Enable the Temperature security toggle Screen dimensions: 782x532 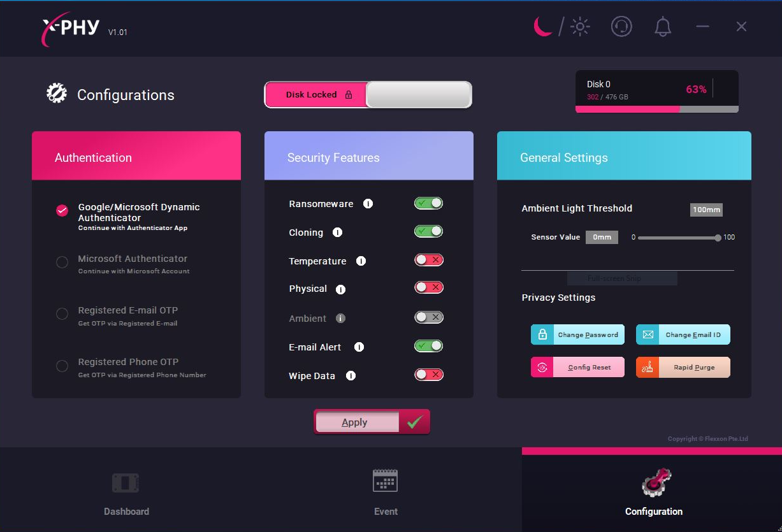pyautogui.click(x=428, y=260)
